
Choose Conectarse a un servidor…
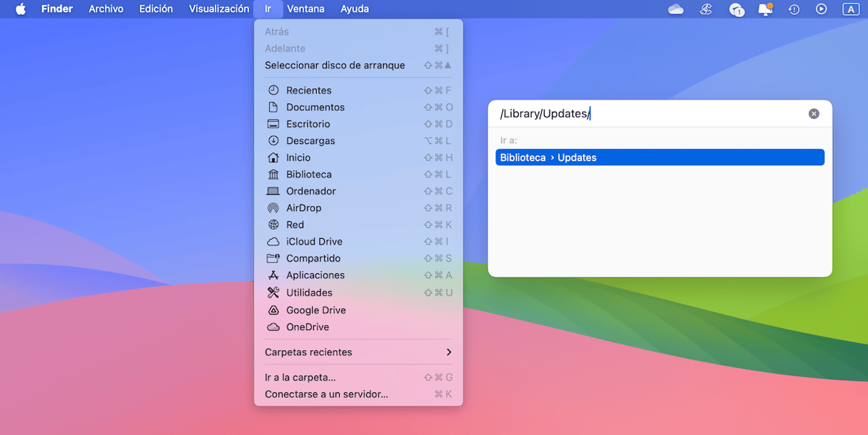pyautogui.click(x=358, y=394)
